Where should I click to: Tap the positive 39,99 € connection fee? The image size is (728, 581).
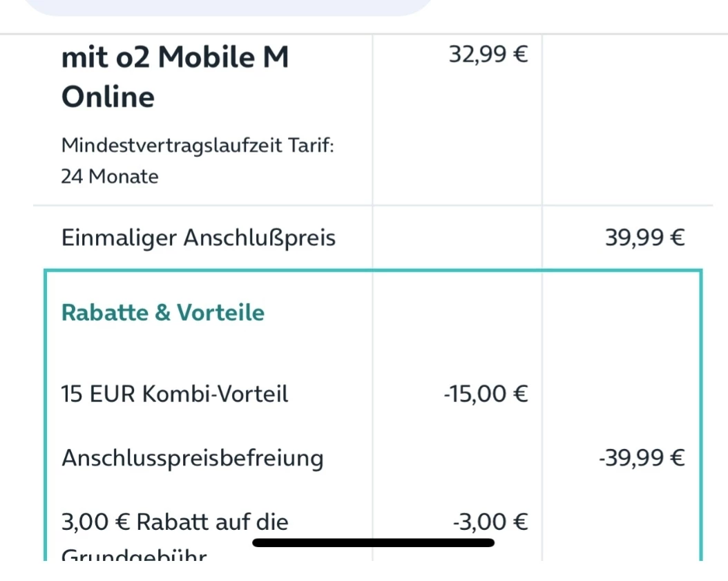point(644,238)
